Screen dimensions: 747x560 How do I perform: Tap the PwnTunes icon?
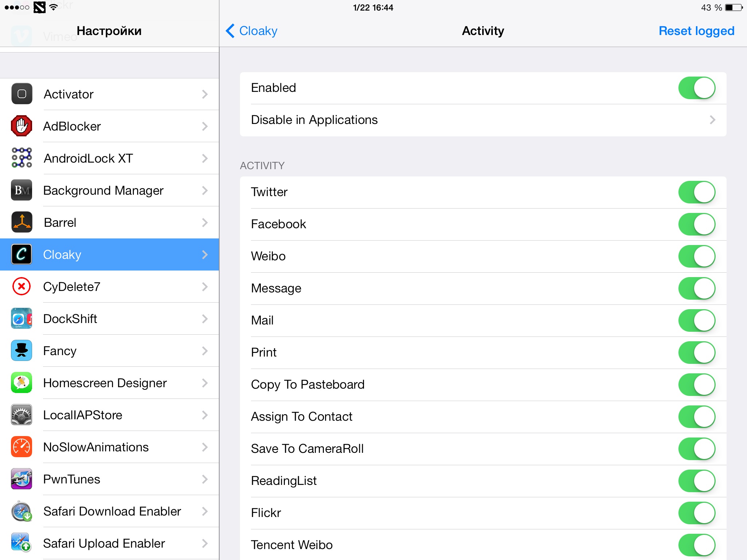click(22, 479)
